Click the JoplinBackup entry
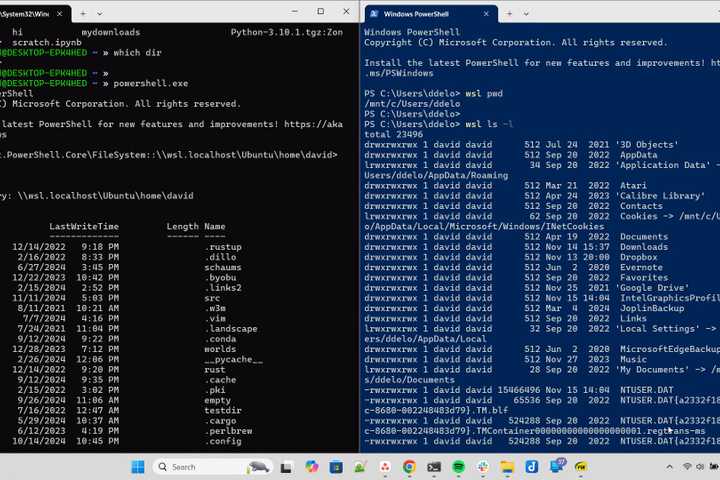 (652, 308)
